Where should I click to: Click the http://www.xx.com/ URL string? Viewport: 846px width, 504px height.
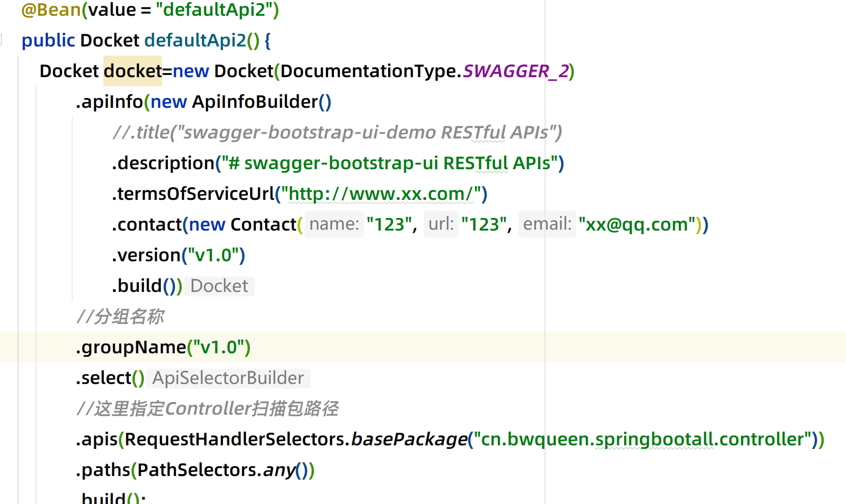383,194
